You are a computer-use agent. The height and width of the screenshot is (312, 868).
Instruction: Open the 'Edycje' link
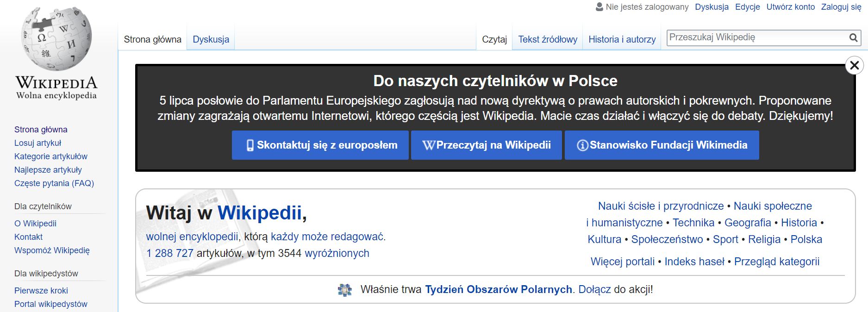coord(748,7)
